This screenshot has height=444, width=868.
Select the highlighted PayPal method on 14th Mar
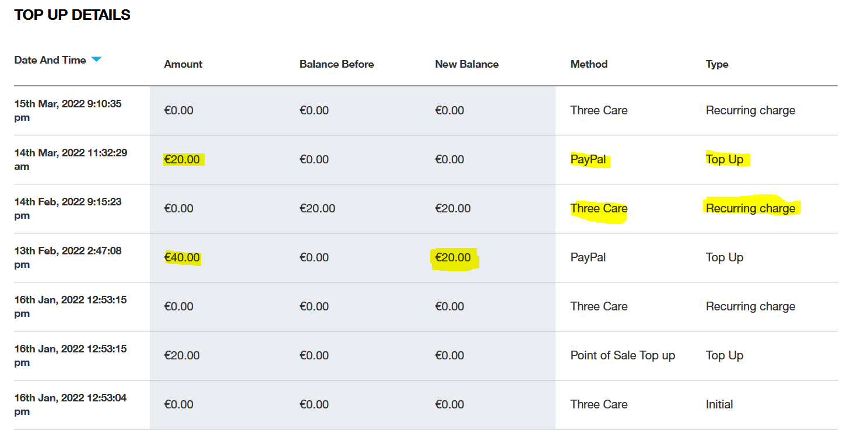588,159
